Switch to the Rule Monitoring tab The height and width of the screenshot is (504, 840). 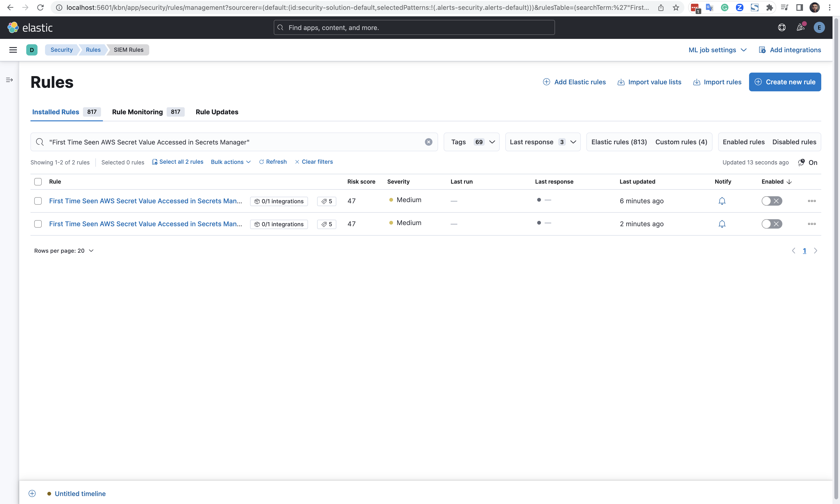click(137, 112)
